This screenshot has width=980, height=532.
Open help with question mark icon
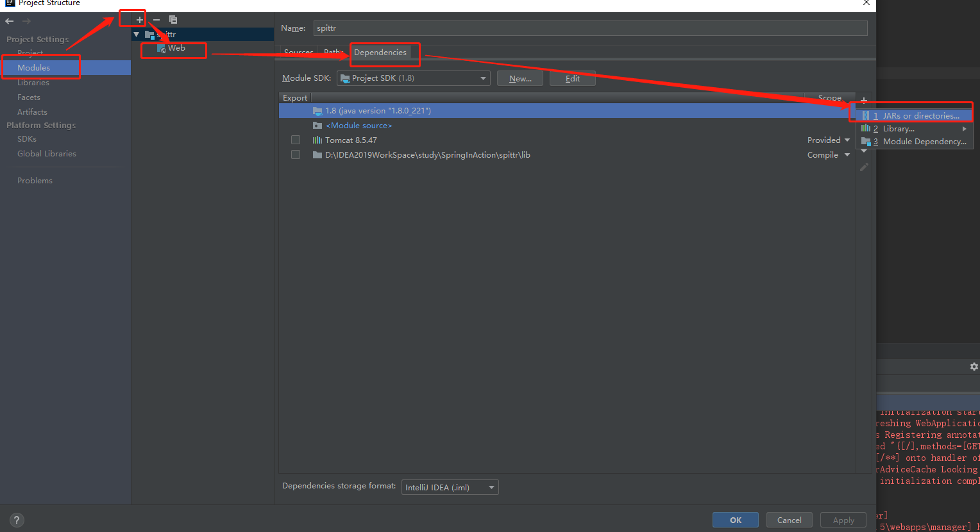17,520
